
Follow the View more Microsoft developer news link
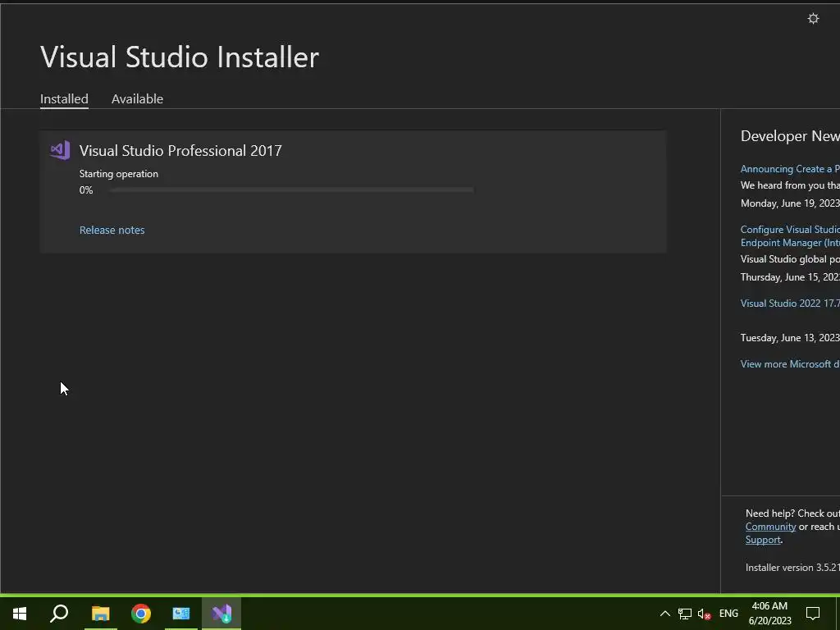[790, 363]
